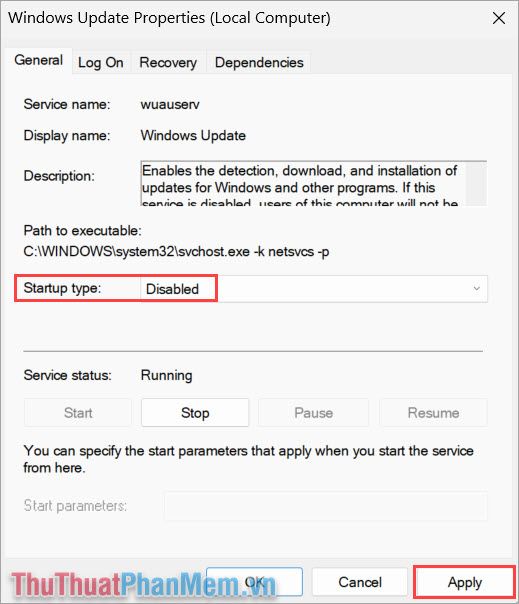Click inside the Description text box
Viewport: 519px width, 604px height.
click(x=303, y=183)
